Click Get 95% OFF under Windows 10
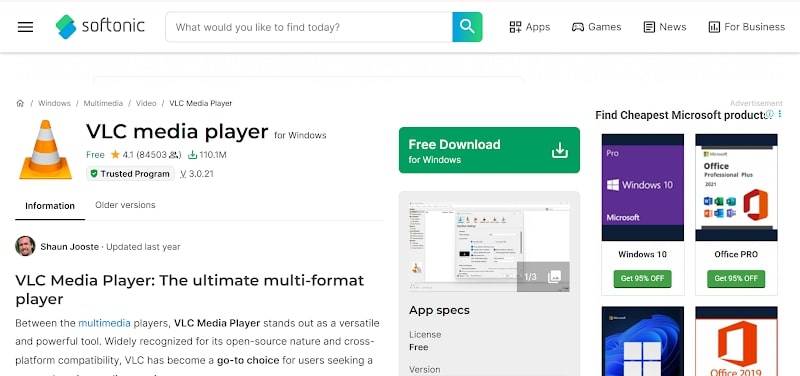 tap(642, 279)
